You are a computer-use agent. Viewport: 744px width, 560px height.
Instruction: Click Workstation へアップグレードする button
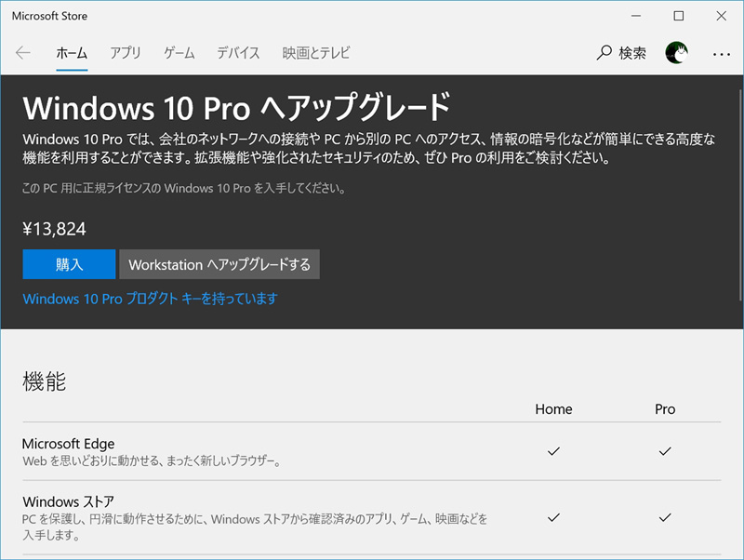click(219, 264)
